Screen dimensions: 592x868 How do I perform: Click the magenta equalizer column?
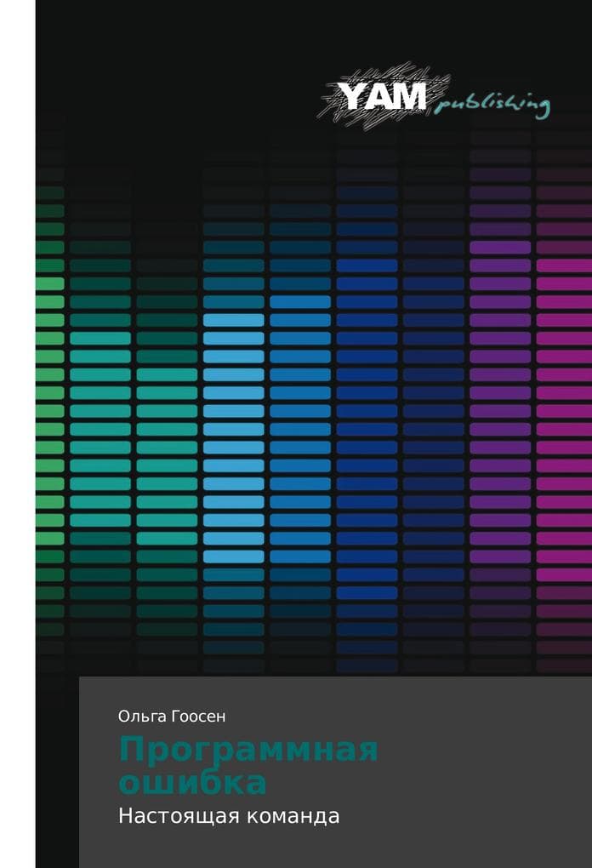564,420
